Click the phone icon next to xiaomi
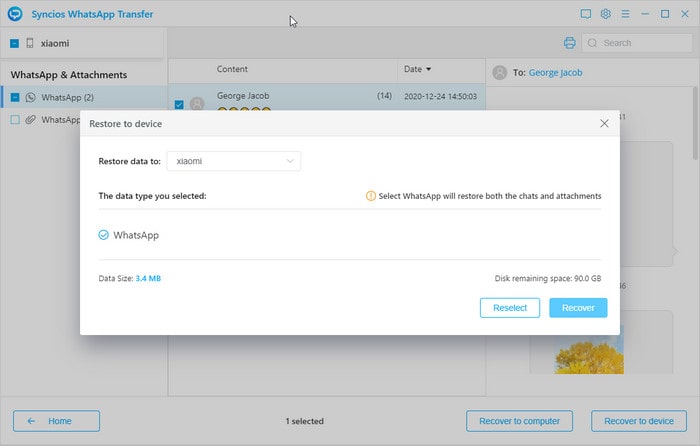This screenshot has width=700, height=446. [30, 43]
